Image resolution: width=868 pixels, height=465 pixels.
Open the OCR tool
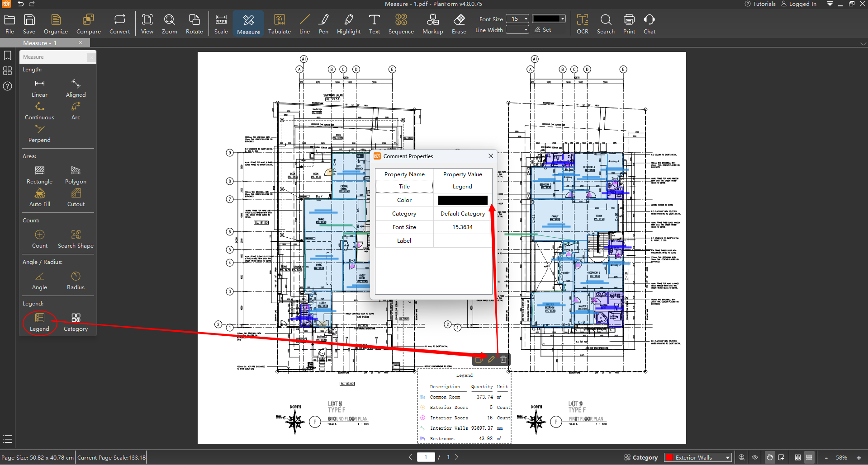point(582,24)
